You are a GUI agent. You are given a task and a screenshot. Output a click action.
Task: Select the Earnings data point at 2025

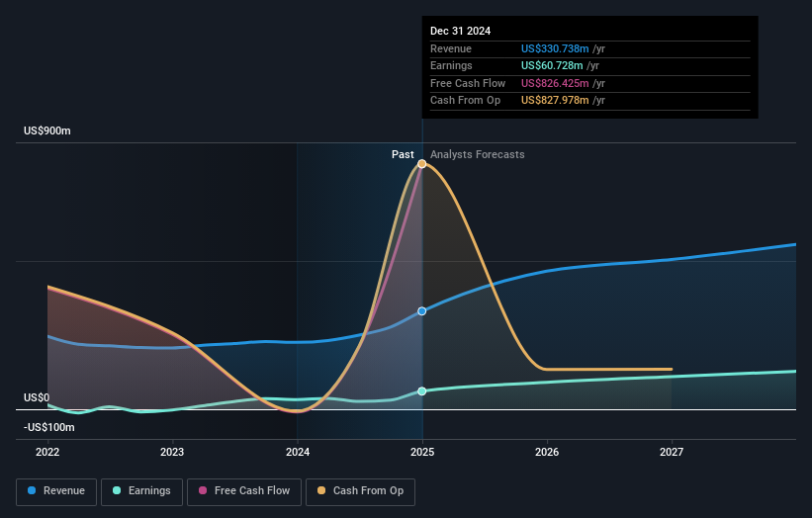coord(422,391)
